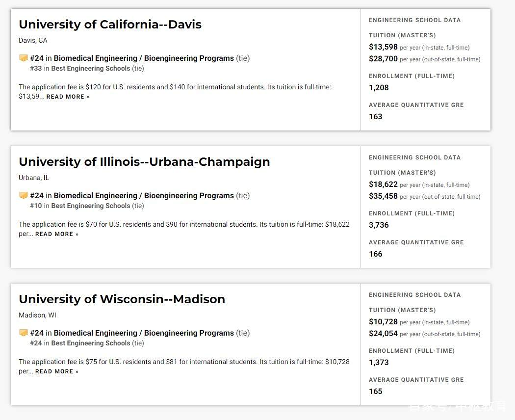Expand READ MORE for UC Davis description
Image resolution: width=515 pixels, height=420 pixels.
[68, 97]
